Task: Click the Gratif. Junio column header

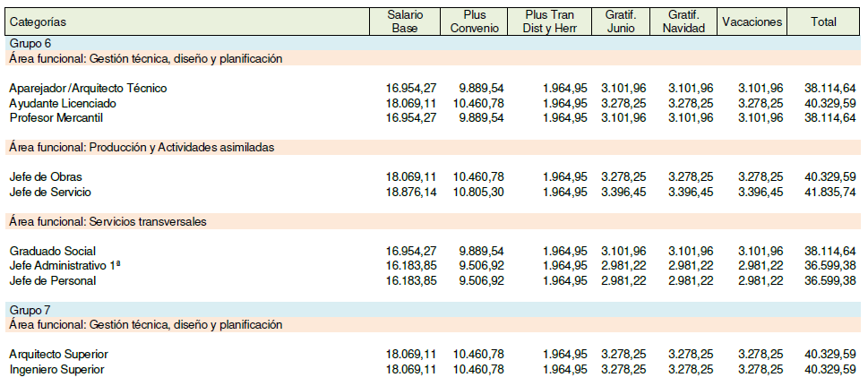Action: click(621, 22)
